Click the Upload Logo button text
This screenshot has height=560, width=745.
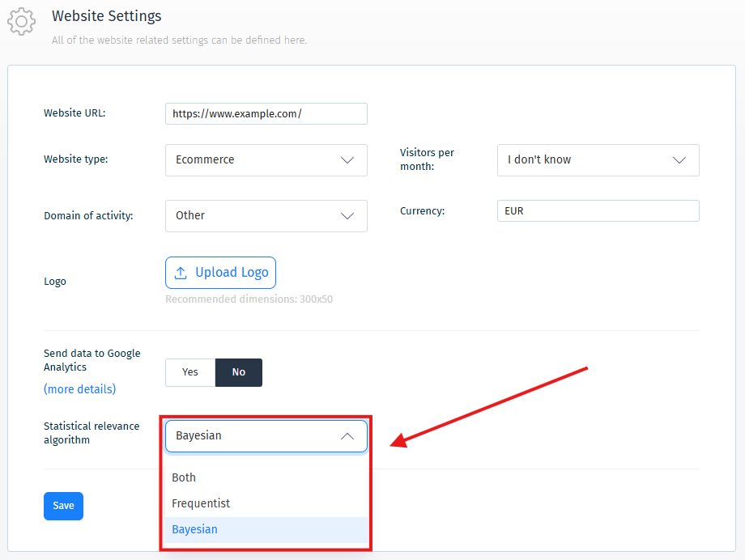[x=232, y=273]
